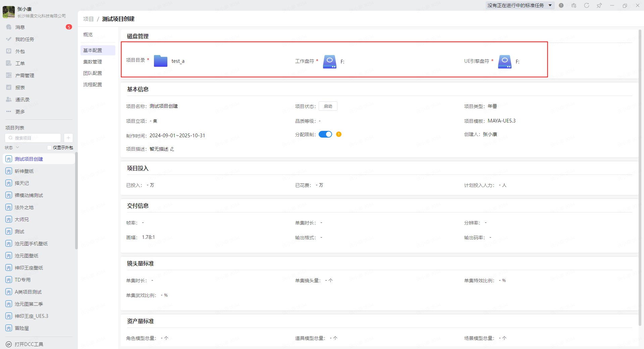
Task: Click the orange warning icon near 分配限制
Action: (339, 134)
